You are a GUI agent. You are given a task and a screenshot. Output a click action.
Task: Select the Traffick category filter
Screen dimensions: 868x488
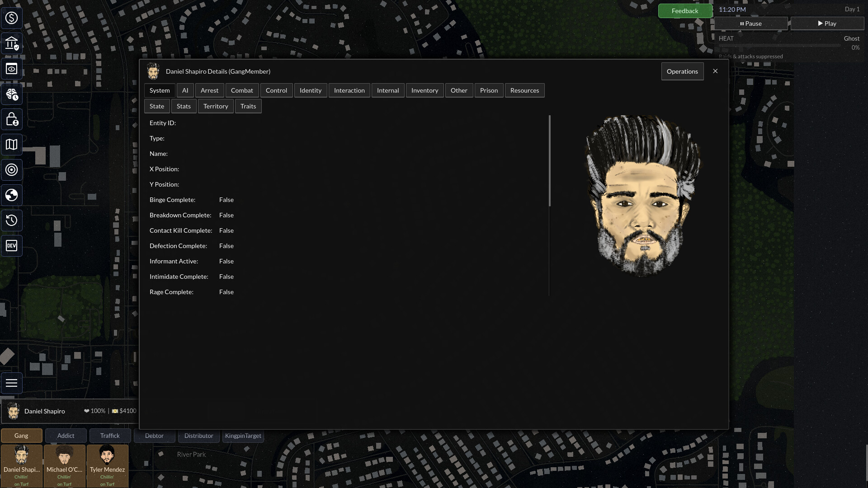[x=110, y=436]
